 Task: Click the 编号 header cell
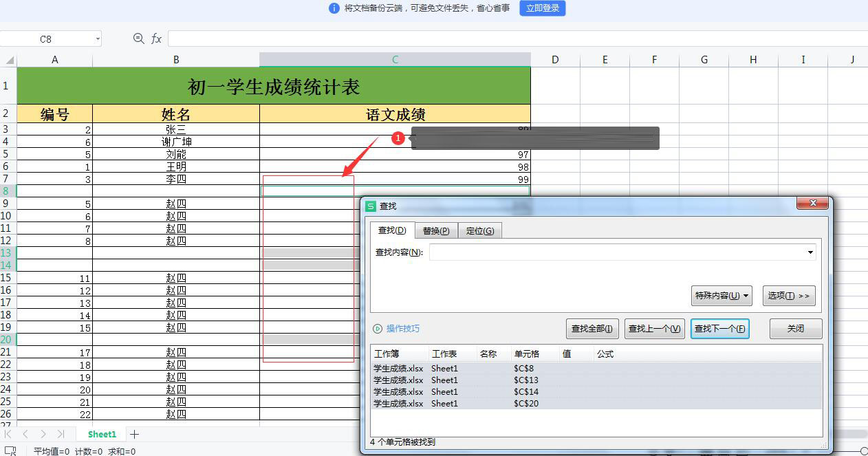click(55, 113)
